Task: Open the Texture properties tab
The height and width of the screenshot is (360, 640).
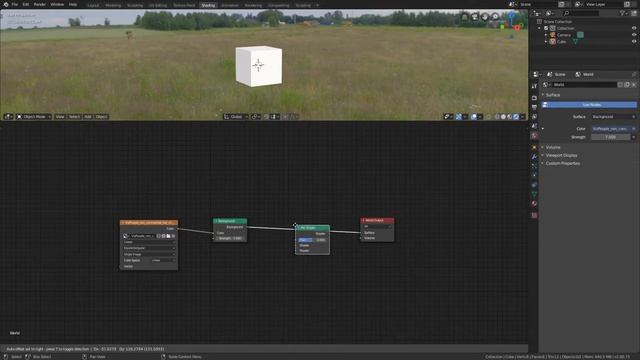Action: click(x=534, y=215)
